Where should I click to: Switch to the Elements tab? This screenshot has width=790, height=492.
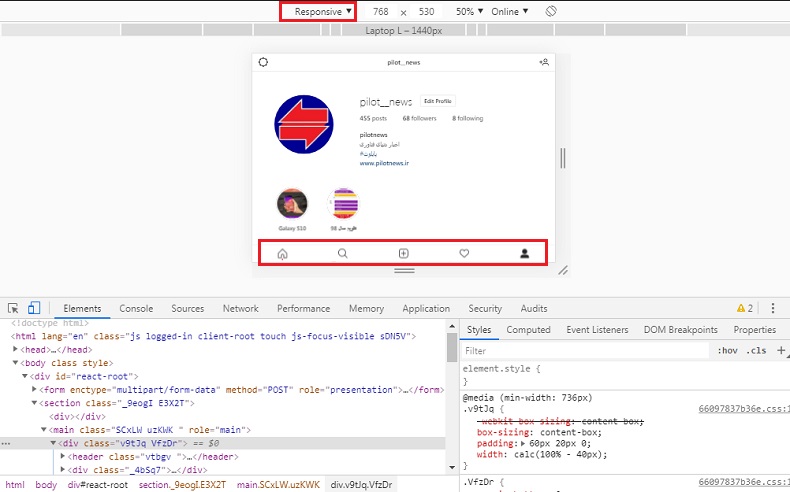82,308
